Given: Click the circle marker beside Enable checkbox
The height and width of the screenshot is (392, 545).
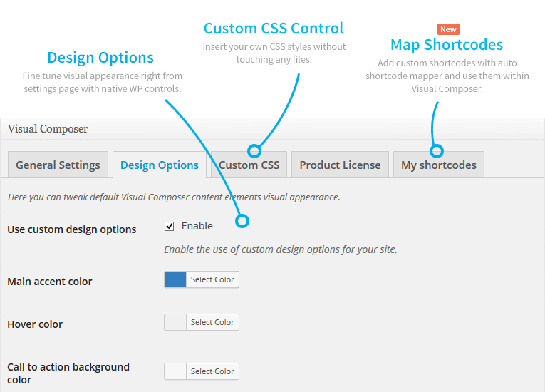Looking at the screenshot, I should pos(242,221).
